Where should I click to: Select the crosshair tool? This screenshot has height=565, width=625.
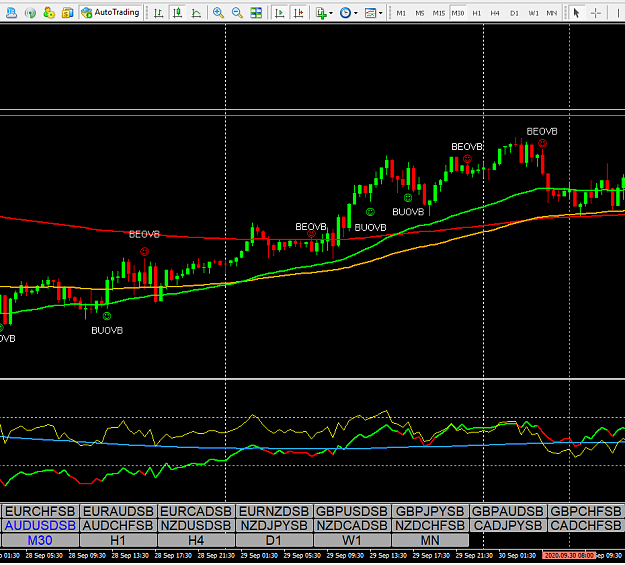coord(596,13)
